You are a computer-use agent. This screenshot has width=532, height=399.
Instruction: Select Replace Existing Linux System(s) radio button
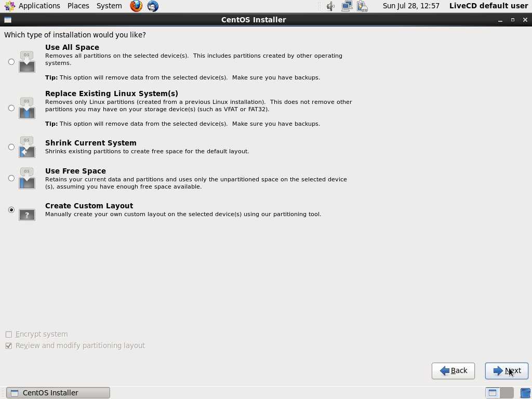click(x=11, y=108)
